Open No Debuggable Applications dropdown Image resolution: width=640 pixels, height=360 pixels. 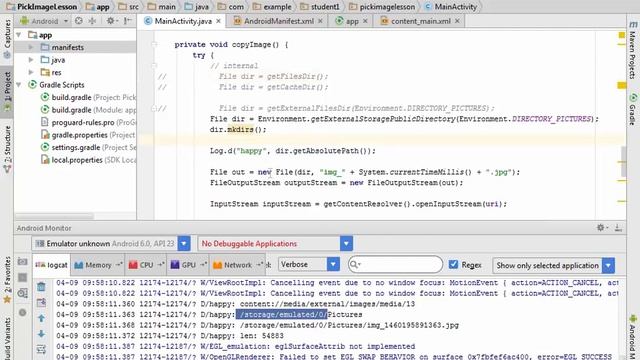(x=346, y=244)
